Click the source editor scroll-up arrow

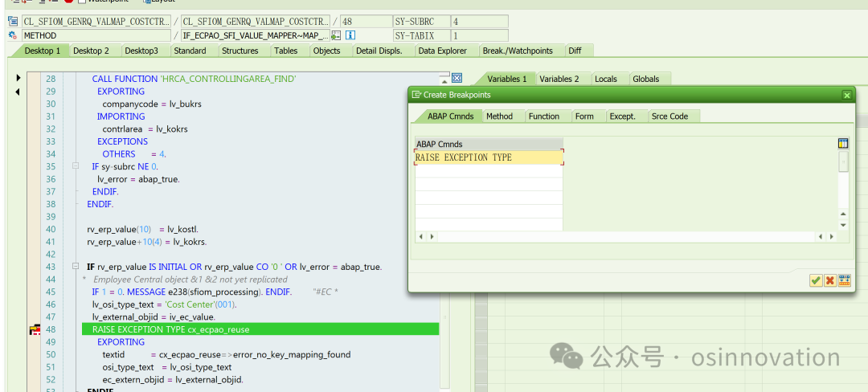click(x=444, y=80)
